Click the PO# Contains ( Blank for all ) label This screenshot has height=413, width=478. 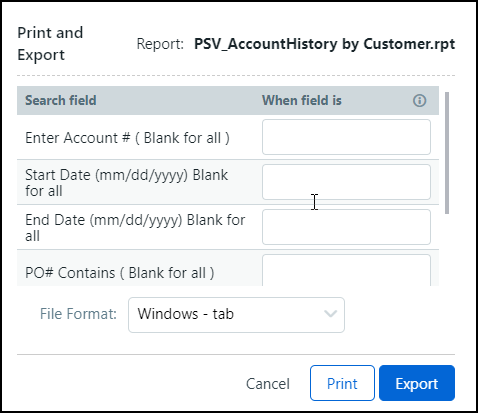[x=120, y=273]
